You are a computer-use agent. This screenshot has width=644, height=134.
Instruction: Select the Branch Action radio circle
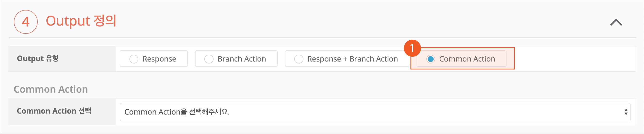(209, 59)
